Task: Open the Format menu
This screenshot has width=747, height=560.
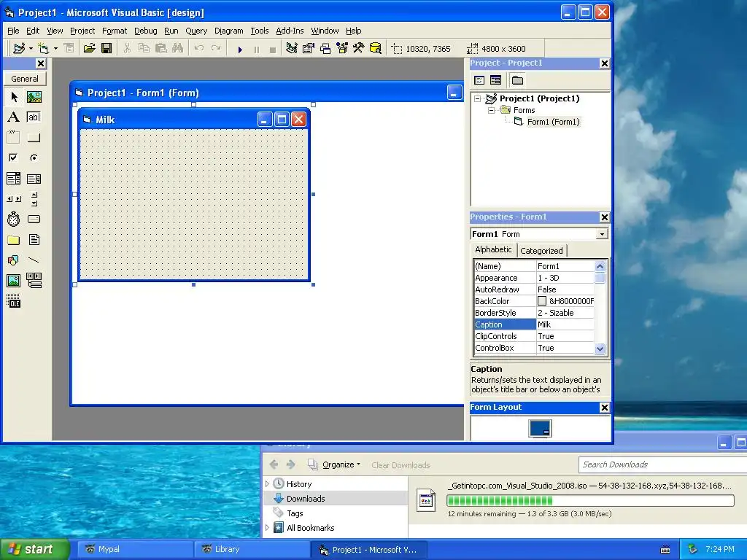Action: pyautogui.click(x=115, y=31)
